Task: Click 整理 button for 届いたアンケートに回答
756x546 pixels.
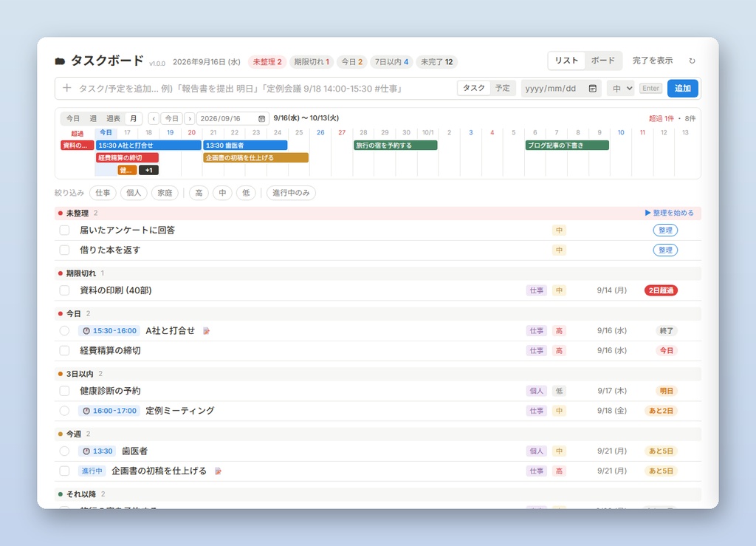Action: click(x=665, y=231)
